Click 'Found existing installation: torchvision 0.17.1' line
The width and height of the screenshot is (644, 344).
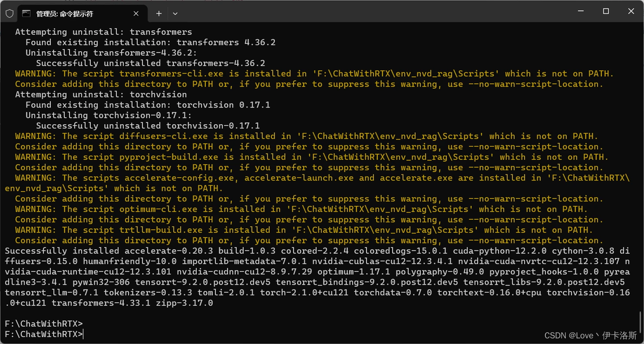(147, 105)
